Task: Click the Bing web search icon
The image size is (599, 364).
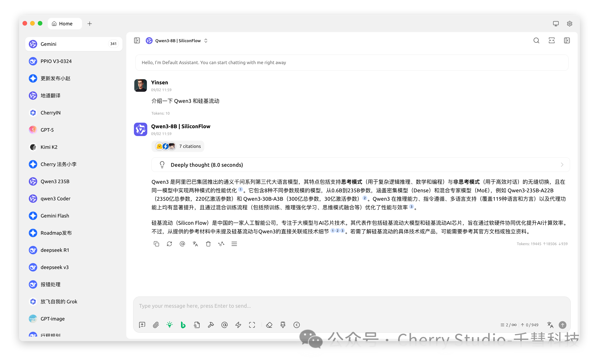Action: tap(183, 325)
